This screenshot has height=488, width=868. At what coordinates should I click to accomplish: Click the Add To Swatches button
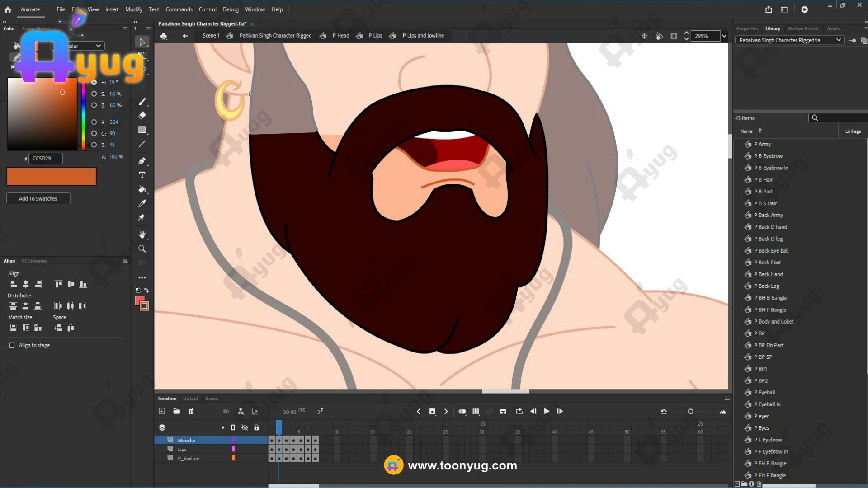point(38,199)
